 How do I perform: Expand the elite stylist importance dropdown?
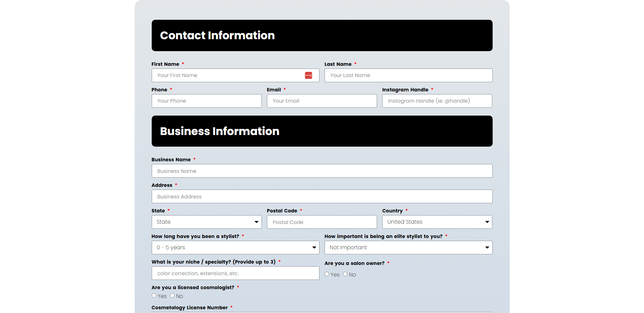[408, 248]
